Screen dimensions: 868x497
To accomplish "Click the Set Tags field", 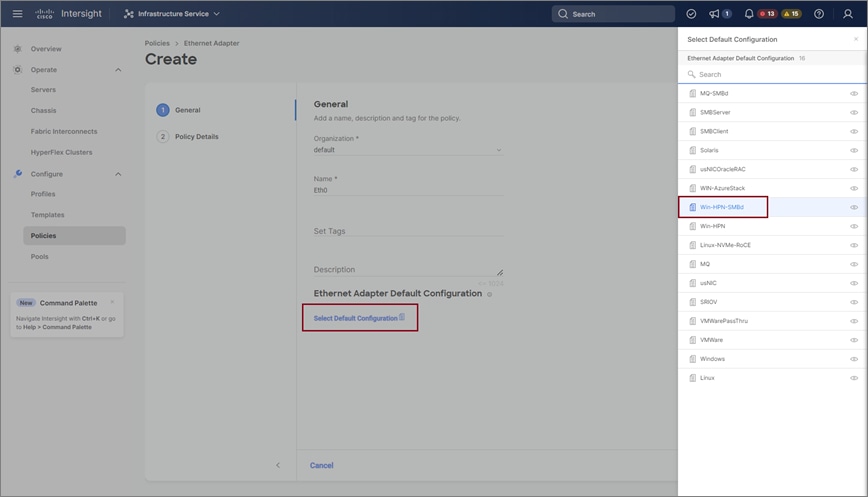I will pos(408,231).
